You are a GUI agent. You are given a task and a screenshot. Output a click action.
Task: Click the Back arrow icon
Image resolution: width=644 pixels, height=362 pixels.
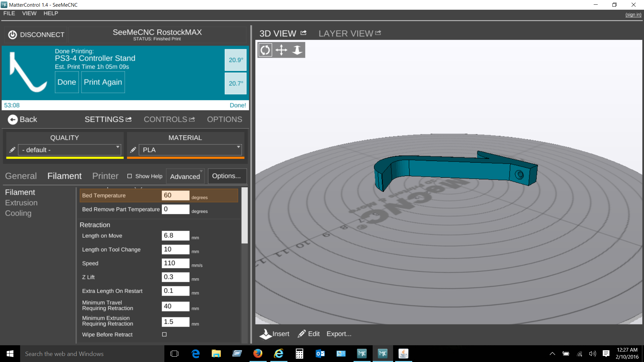(12, 120)
